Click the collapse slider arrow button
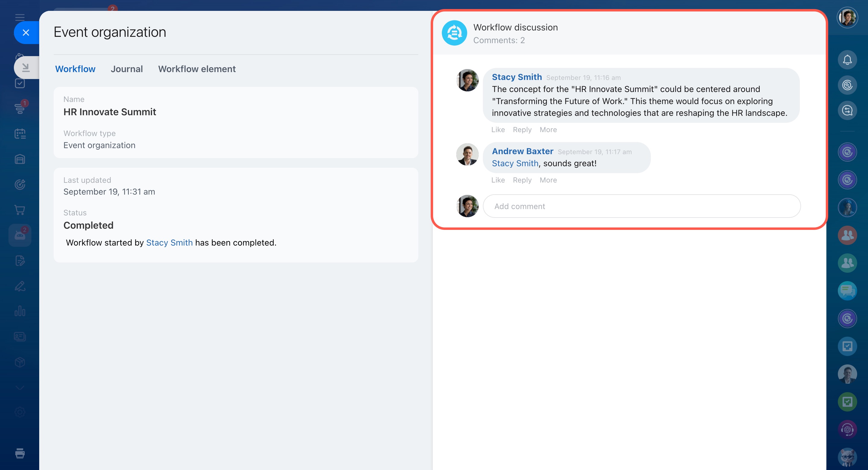The width and height of the screenshot is (868, 470). tap(26, 67)
